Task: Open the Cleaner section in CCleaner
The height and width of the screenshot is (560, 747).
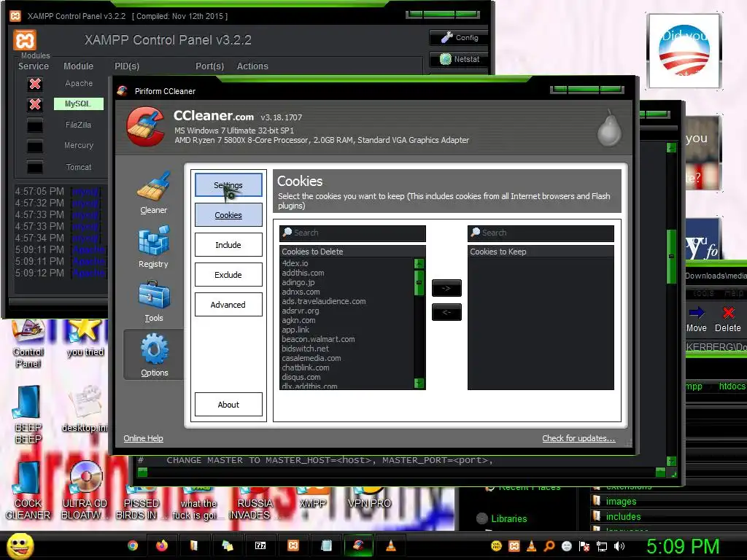Action: 153,192
